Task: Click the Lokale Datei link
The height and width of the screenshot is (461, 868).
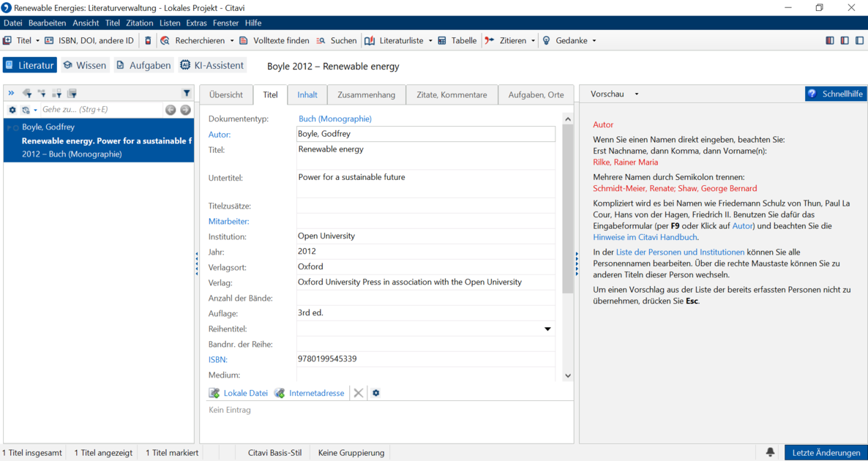Action: coord(246,393)
